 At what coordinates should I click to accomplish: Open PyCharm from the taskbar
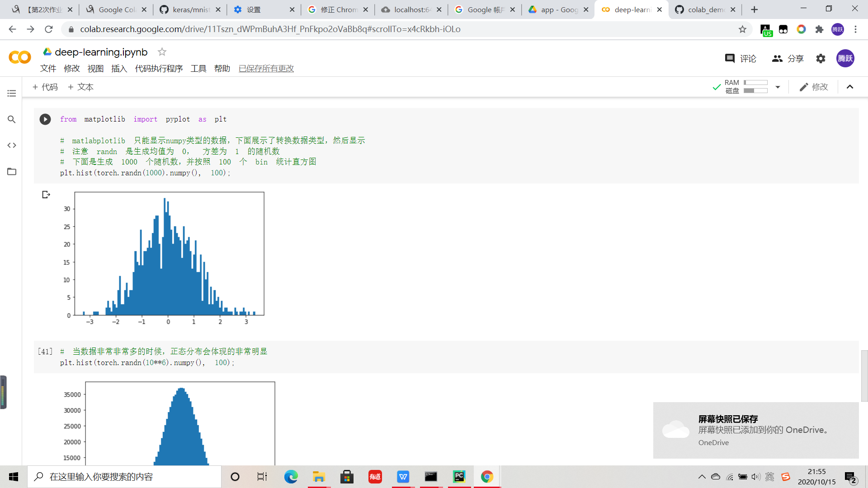[x=459, y=476]
